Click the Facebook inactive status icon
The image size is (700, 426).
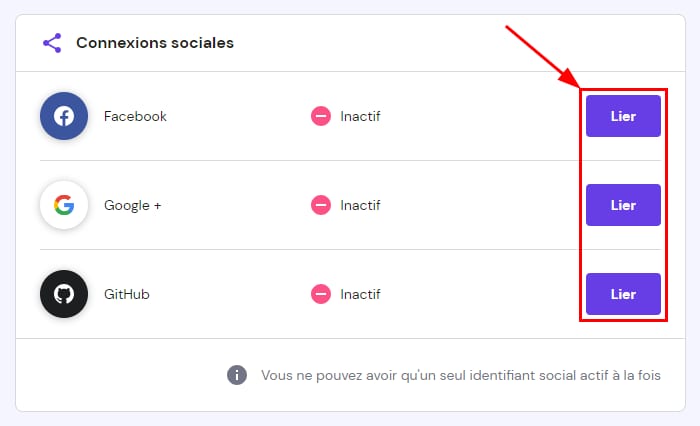click(321, 116)
